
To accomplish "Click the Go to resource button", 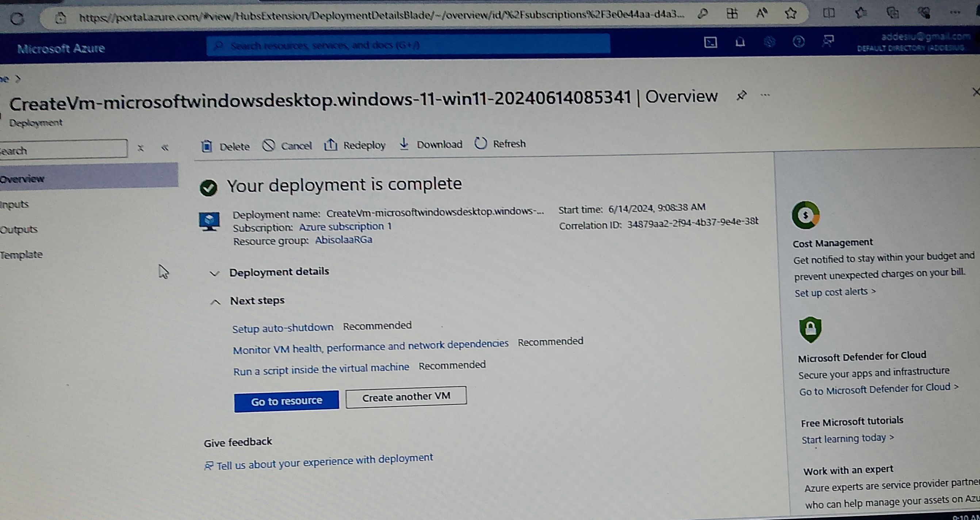I will point(286,401).
